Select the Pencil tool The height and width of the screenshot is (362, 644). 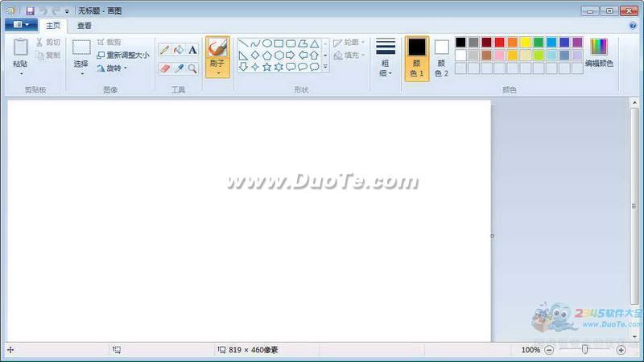coord(164,50)
